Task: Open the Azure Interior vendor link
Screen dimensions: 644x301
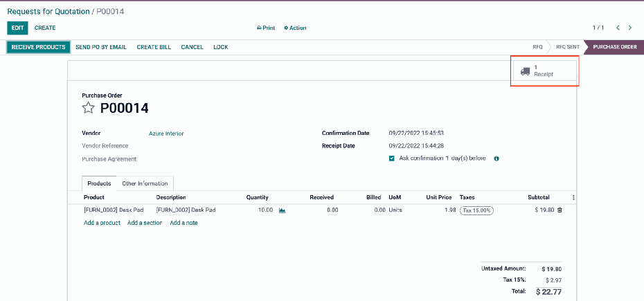Action: 166,134
